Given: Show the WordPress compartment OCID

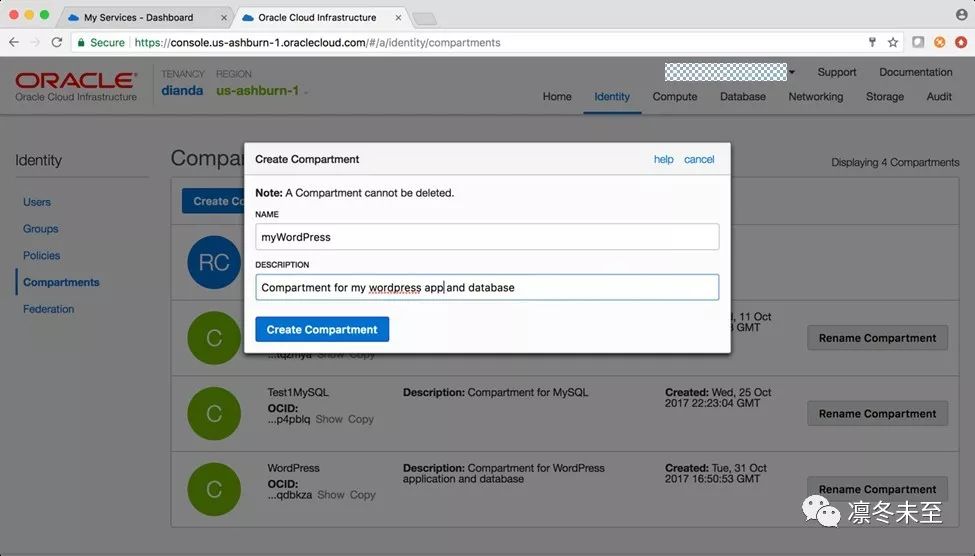Looking at the screenshot, I should tap(331, 495).
